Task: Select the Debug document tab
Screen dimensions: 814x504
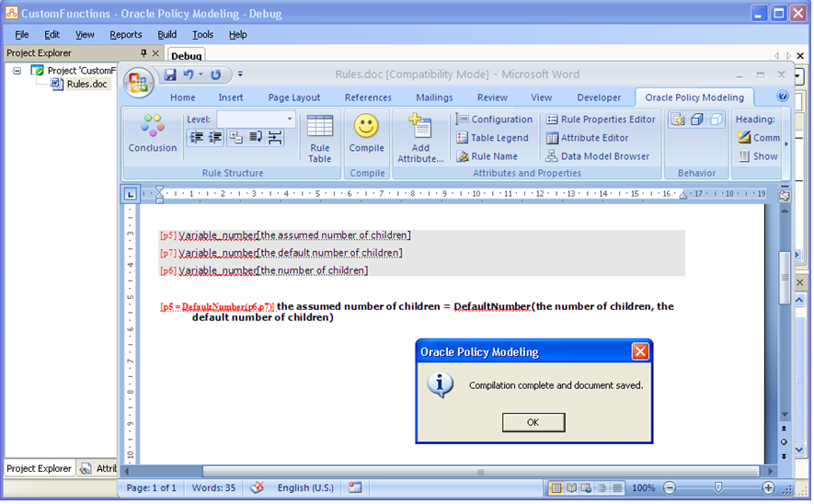Action: tap(186, 55)
